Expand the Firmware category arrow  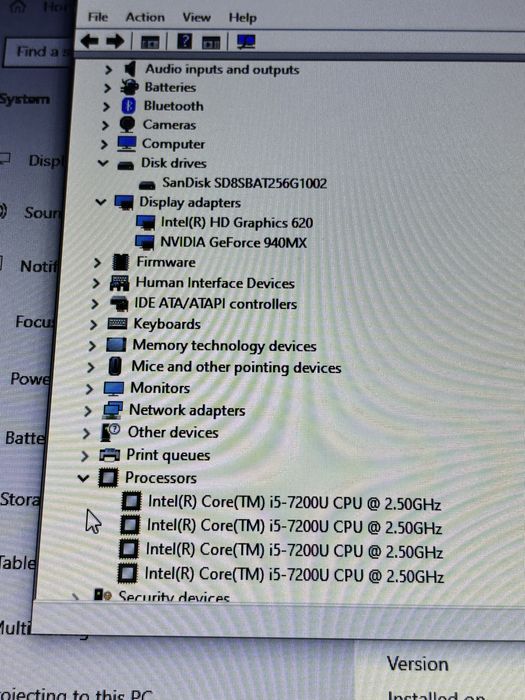tap(97, 262)
